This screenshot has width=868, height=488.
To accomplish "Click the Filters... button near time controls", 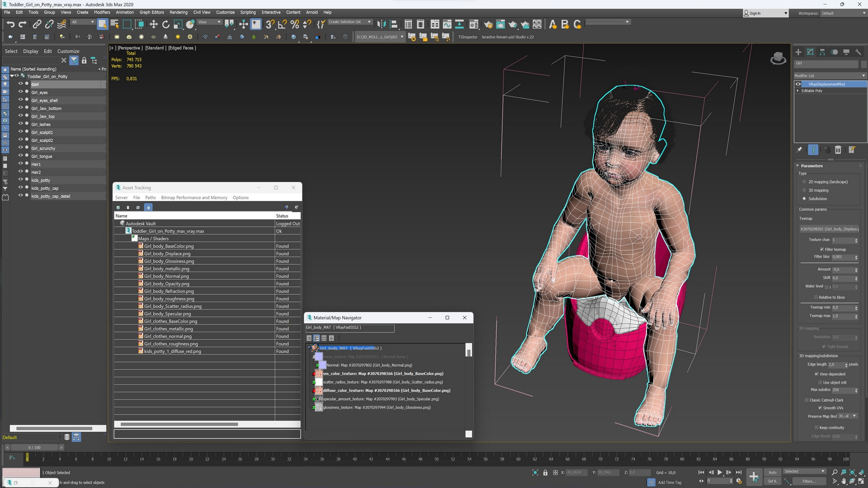I will click(x=809, y=481).
